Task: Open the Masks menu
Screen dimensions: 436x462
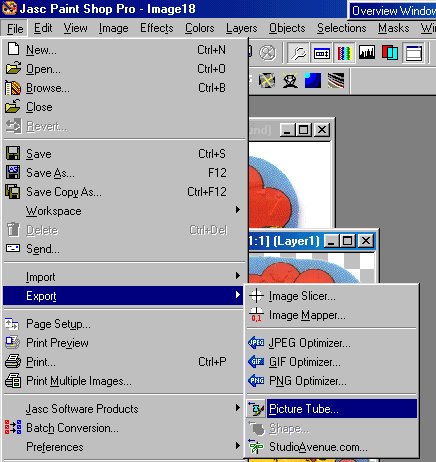Action: pyautogui.click(x=394, y=28)
